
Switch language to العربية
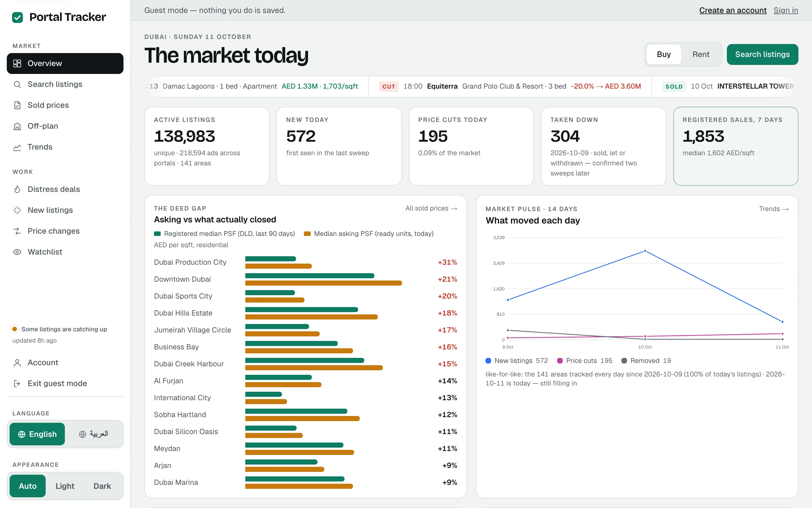point(93,434)
